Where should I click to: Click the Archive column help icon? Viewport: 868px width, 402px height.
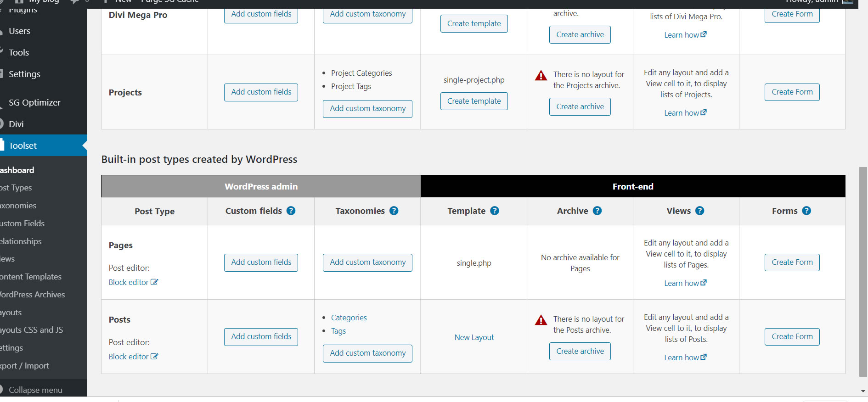(597, 211)
